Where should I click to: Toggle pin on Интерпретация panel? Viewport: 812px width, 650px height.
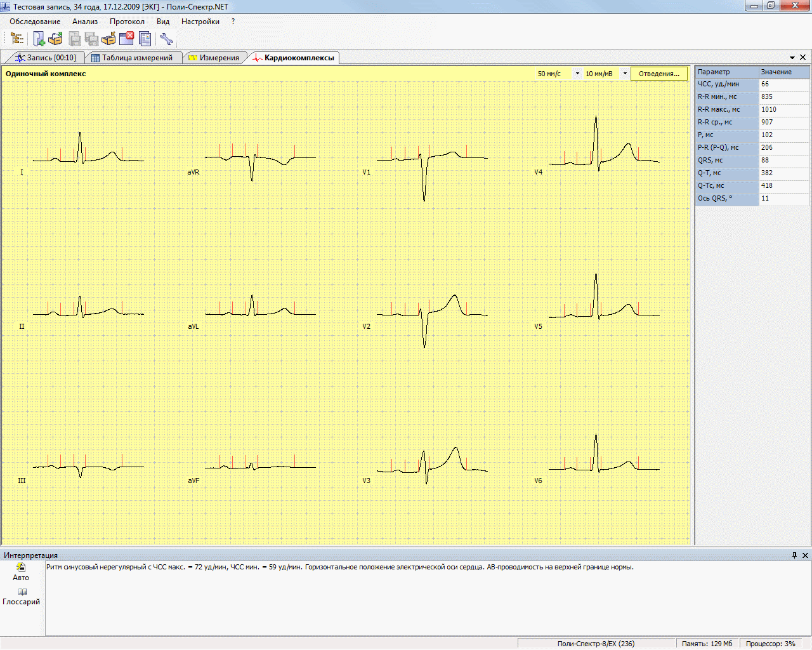pyautogui.click(x=794, y=555)
